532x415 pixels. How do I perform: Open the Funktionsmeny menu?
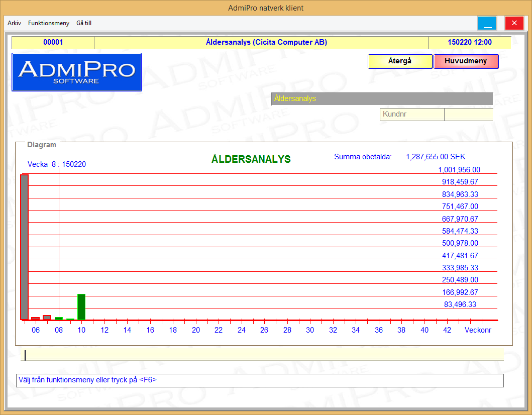49,23
